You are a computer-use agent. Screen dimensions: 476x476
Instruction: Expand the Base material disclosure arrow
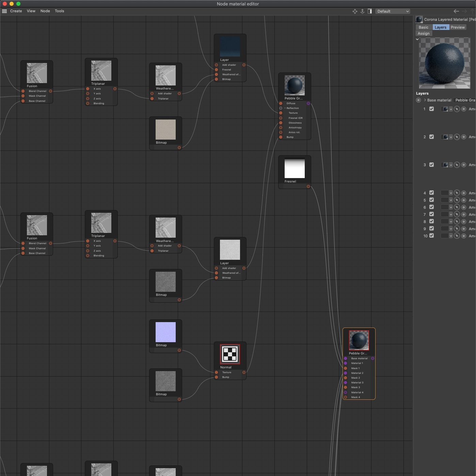[425, 100]
